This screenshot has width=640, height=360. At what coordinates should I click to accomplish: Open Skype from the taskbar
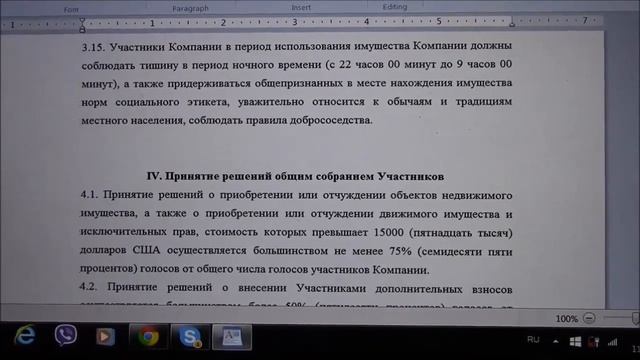[x=191, y=337]
